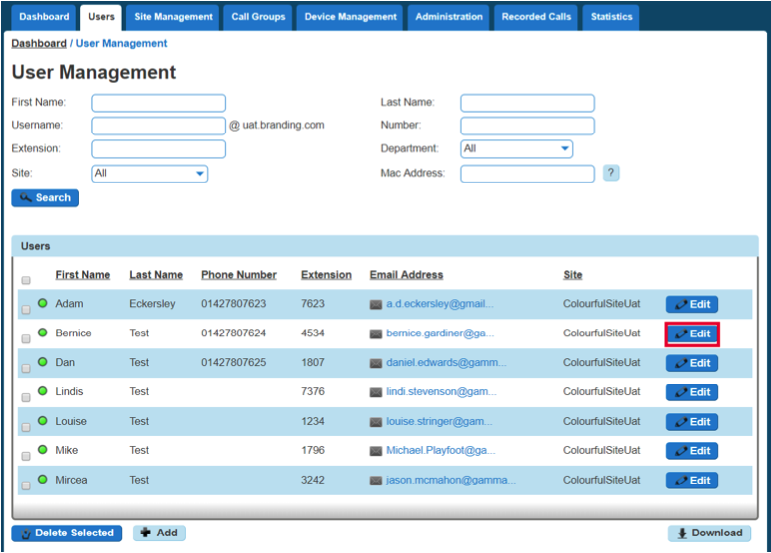Open the Dashboard tab
This screenshot has height=553, width=771.
[x=44, y=17]
